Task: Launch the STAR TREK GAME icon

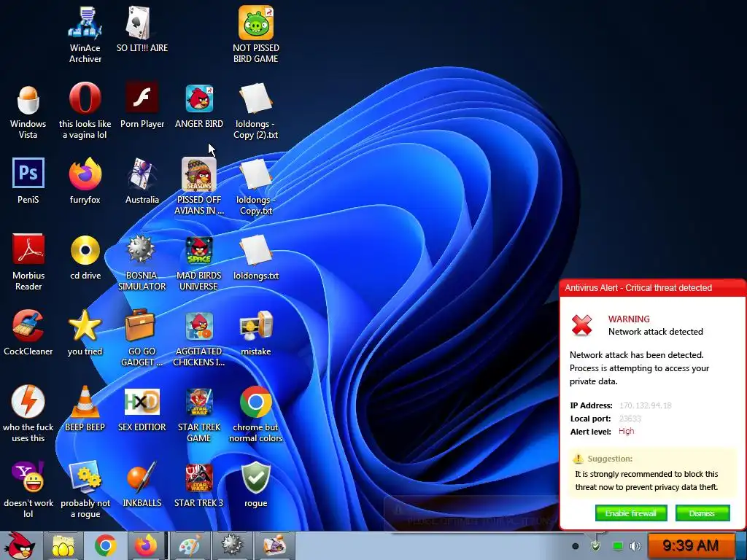Action: [198, 413]
